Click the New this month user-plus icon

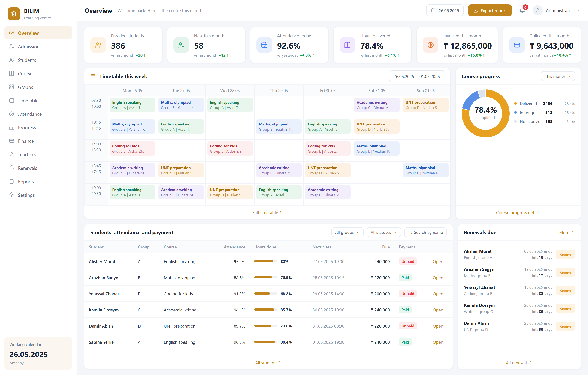181,45
